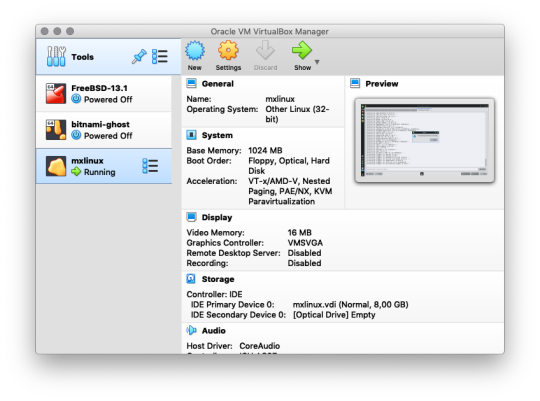This screenshot has width=540, height=401.
Task: Click the Display section monitor icon
Action: [x=191, y=217]
